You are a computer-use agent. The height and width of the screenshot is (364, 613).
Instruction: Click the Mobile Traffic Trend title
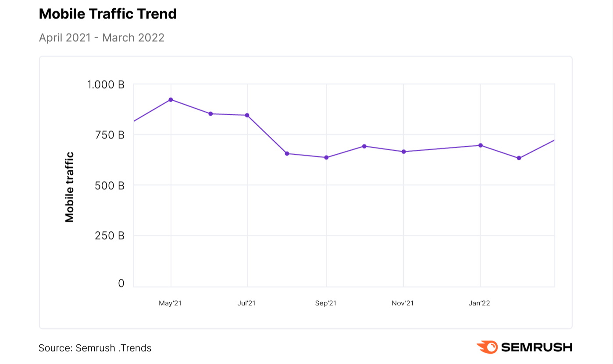coord(107,14)
